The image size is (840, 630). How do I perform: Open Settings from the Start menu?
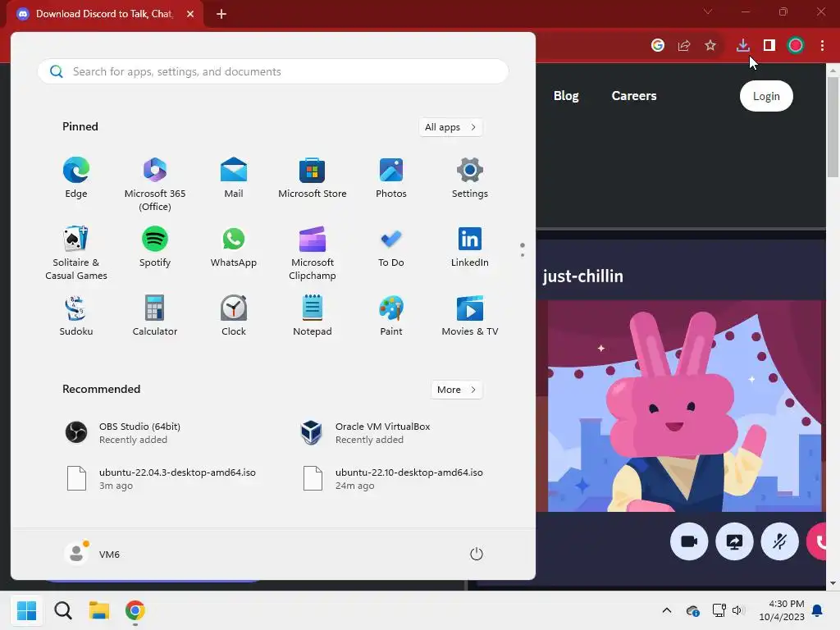(x=470, y=178)
